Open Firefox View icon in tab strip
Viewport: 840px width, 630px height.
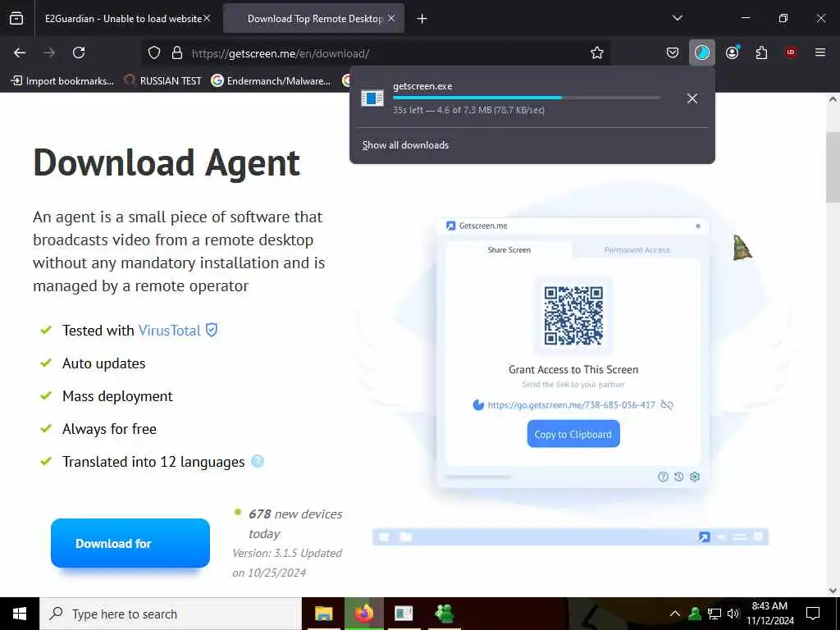[16, 18]
